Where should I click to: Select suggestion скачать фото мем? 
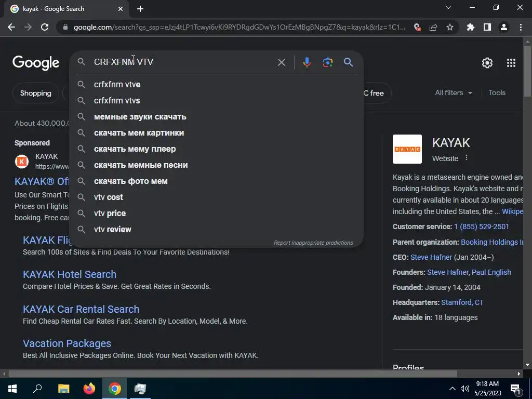click(217, 181)
